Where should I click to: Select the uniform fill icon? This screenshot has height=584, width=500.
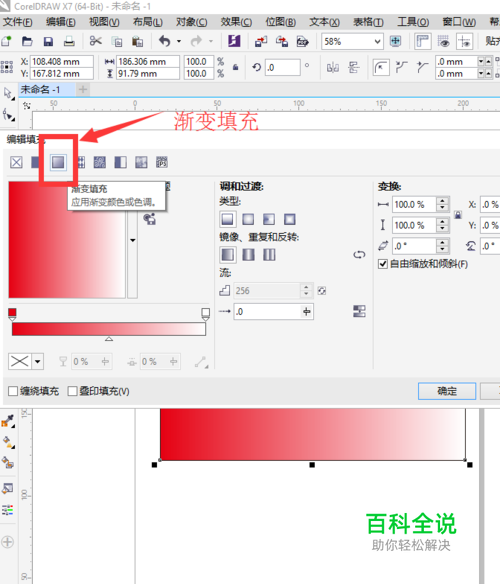(35, 162)
